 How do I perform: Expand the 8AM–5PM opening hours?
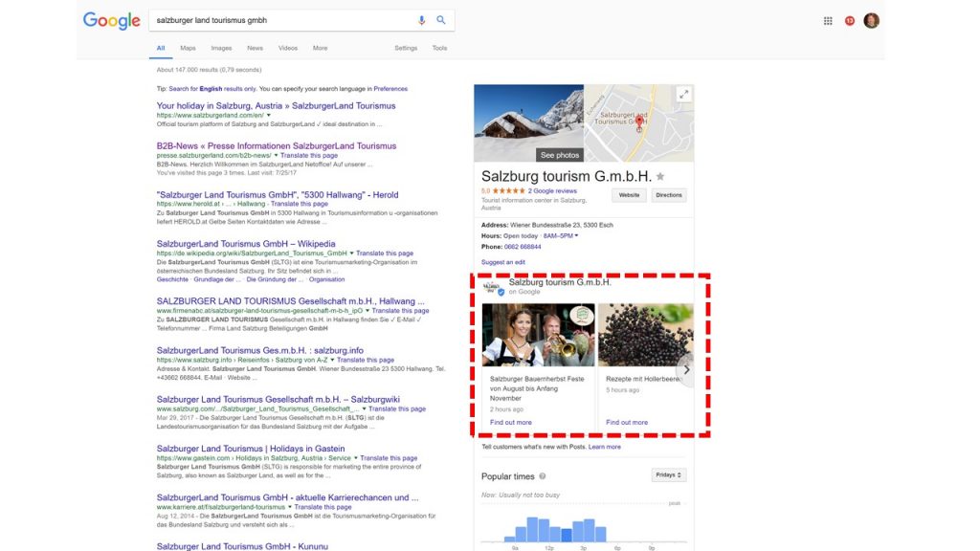[x=561, y=236]
